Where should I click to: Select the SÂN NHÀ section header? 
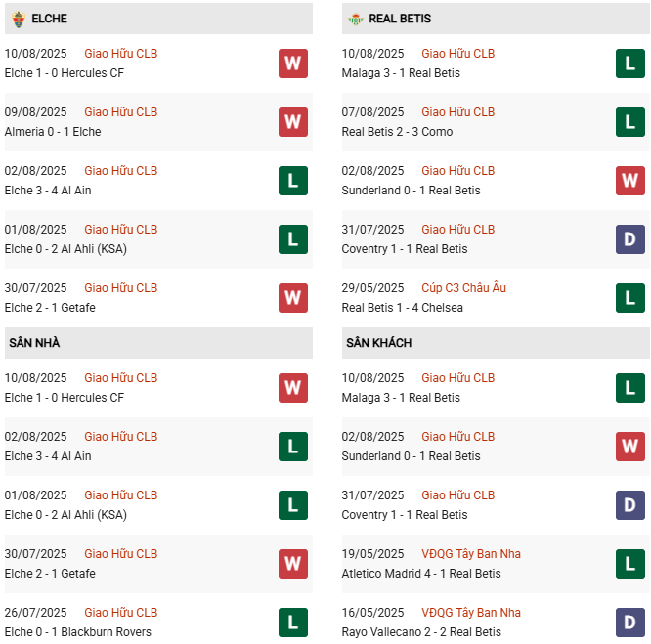coord(34,343)
